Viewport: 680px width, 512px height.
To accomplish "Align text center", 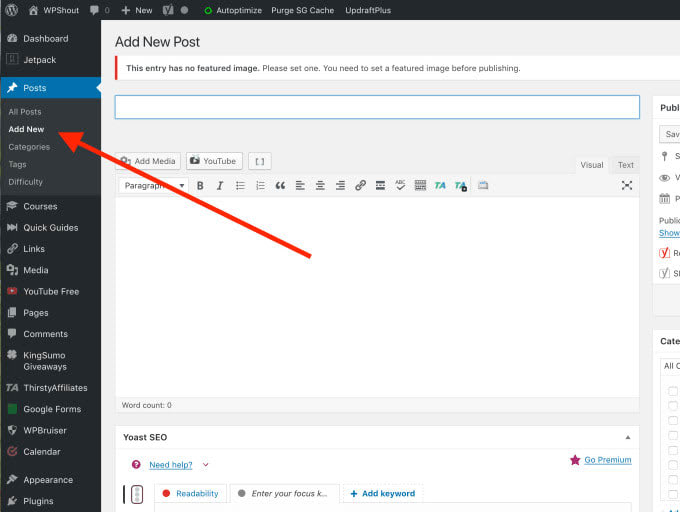I will tap(320, 186).
